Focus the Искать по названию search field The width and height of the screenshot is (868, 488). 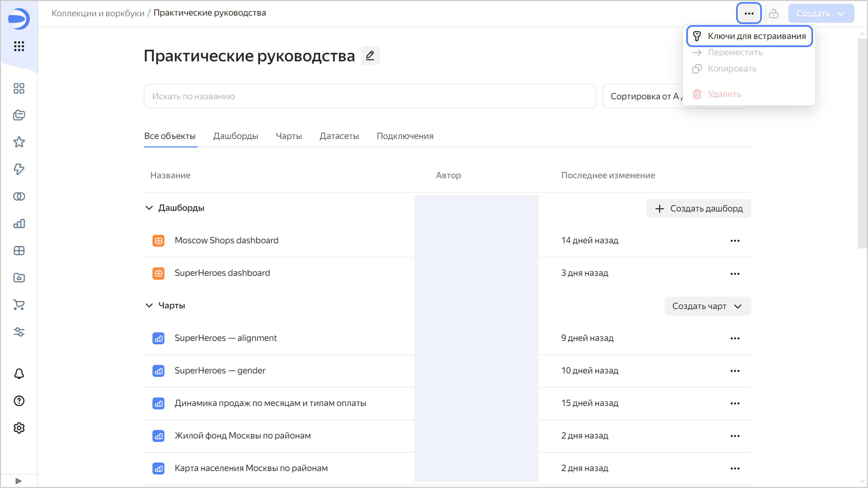[x=370, y=96]
